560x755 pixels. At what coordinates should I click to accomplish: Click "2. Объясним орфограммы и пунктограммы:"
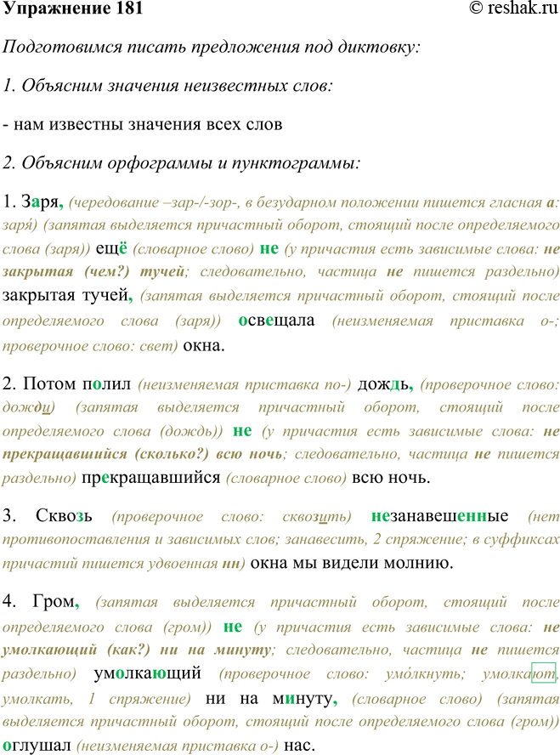tap(181, 163)
